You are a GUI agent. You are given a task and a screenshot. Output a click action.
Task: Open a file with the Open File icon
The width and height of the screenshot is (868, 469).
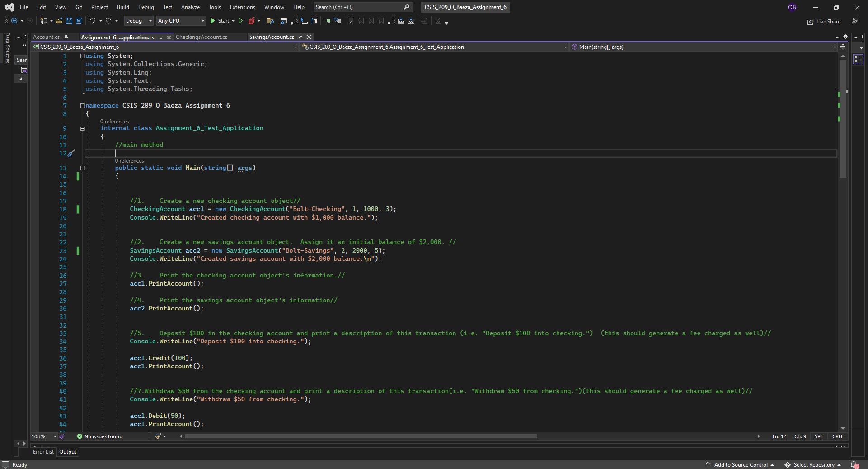pos(59,21)
